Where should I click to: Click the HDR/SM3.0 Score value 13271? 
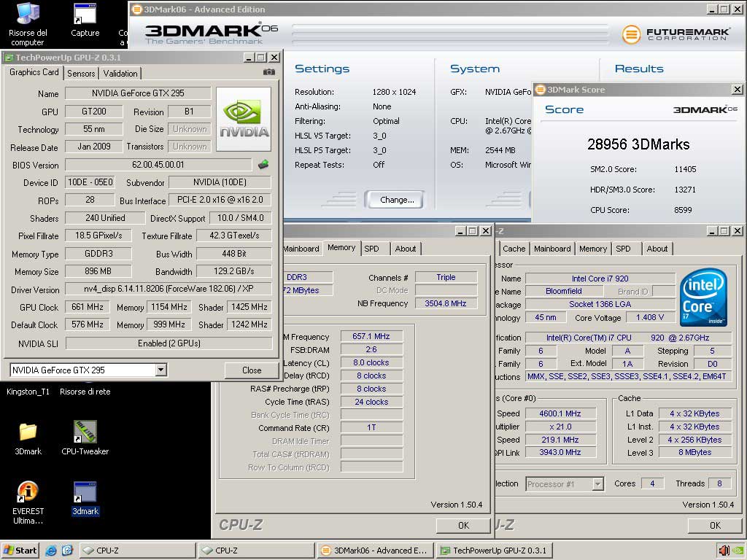tap(685, 190)
